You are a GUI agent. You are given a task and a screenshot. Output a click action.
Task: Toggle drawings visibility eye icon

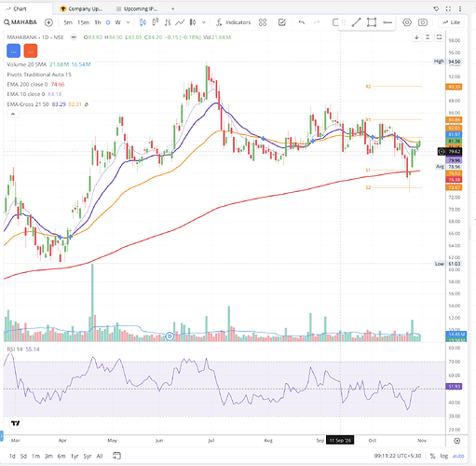(407, 22)
